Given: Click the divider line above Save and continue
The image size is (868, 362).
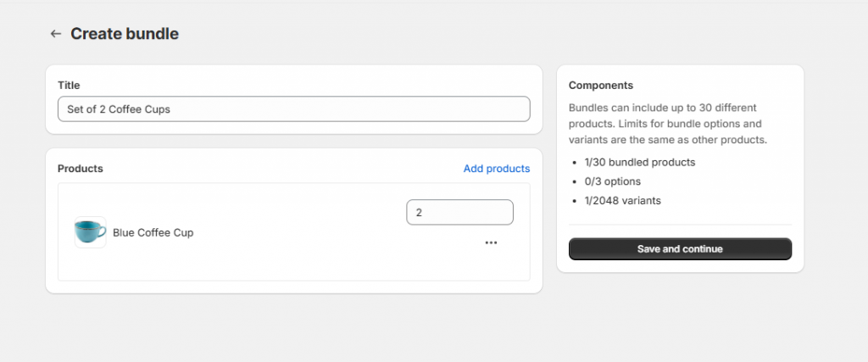Looking at the screenshot, I should (x=680, y=225).
